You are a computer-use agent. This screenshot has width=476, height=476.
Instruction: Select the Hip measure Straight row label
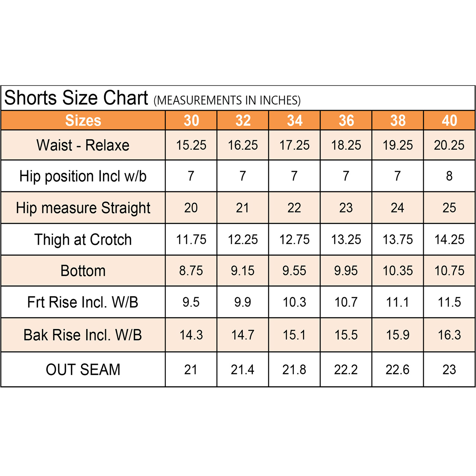click(83, 208)
